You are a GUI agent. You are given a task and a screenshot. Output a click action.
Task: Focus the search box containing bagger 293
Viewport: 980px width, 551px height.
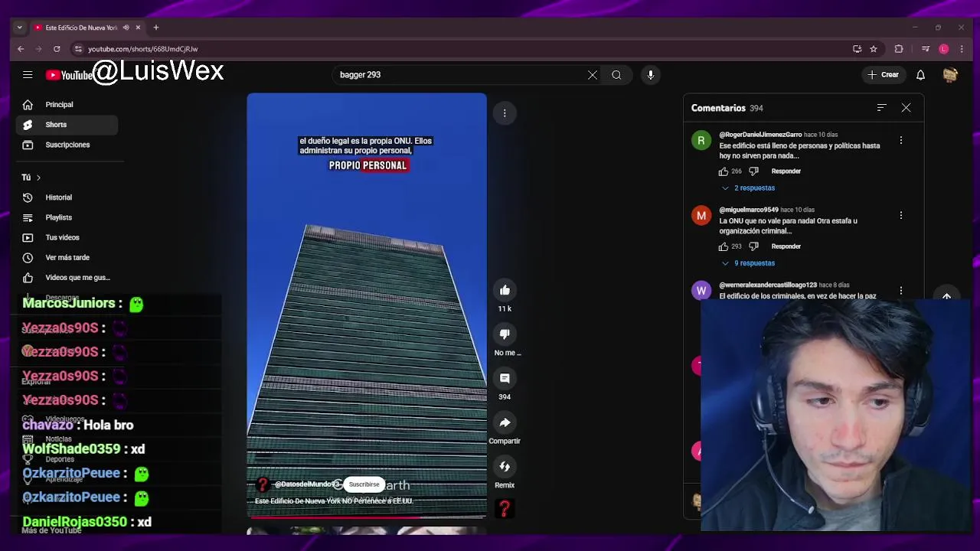click(x=459, y=75)
